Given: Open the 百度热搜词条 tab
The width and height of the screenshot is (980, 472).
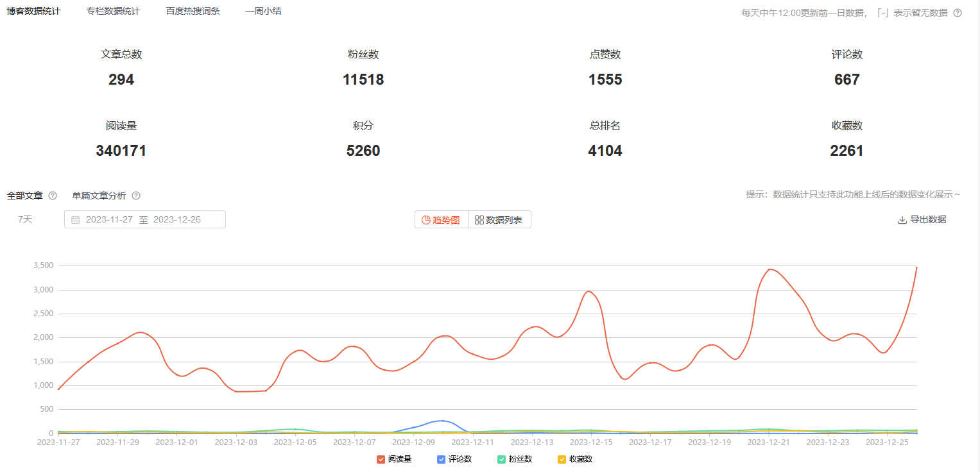Looking at the screenshot, I should (x=193, y=12).
